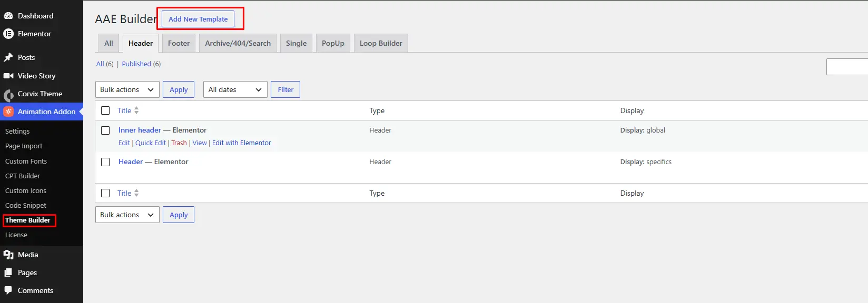Click Edit with Elementor link

[x=242, y=143]
